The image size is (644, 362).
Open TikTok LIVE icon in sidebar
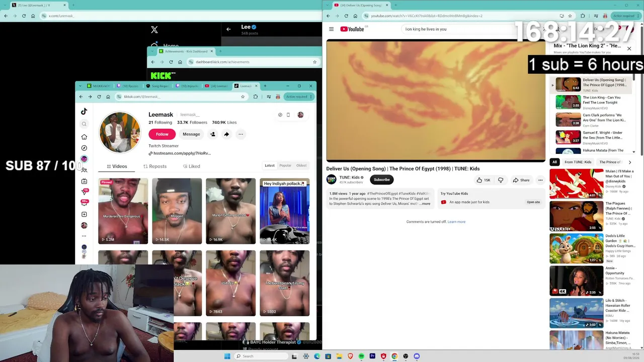[84, 181]
